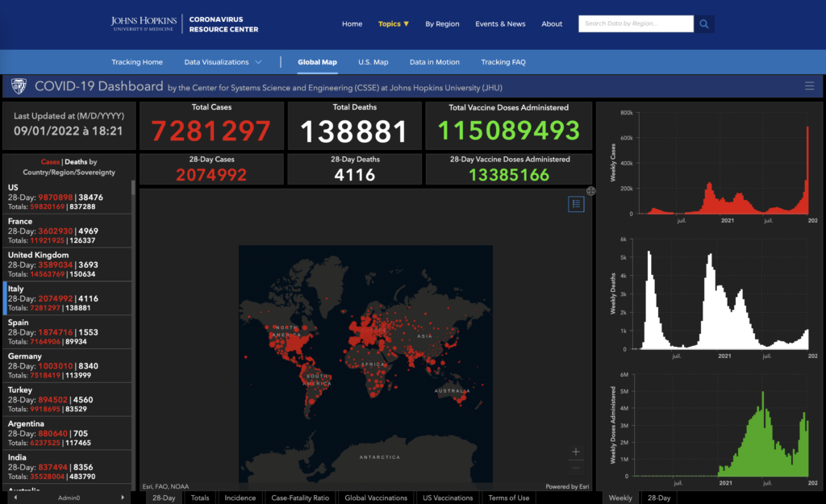The width and height of the screenshot is (826, 504).
Task: Open the dashboard hamburger menu
Action: pos(809,86)
